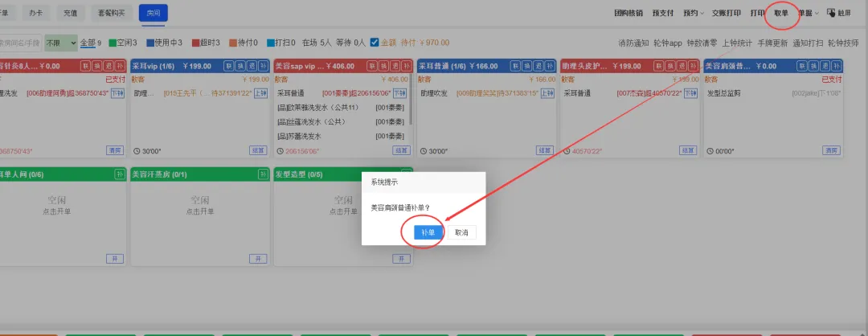Click the 轮钟app link

[x=668, y=43]
